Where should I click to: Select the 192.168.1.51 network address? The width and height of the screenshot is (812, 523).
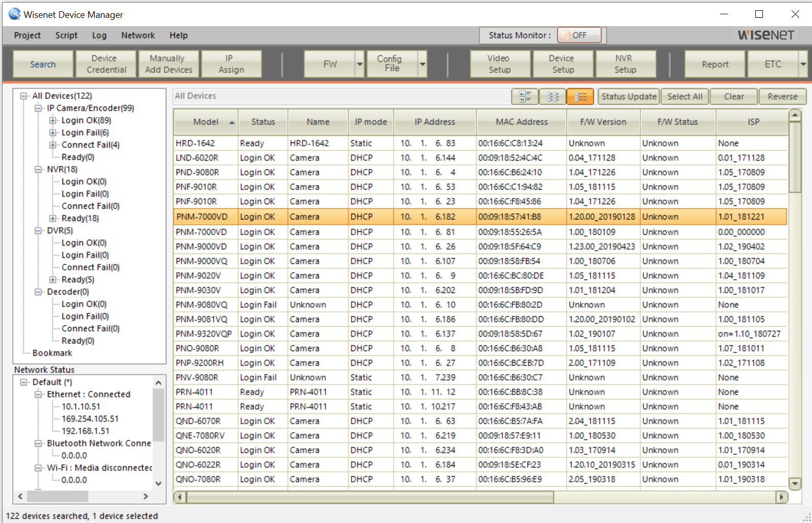coord(85,431)
